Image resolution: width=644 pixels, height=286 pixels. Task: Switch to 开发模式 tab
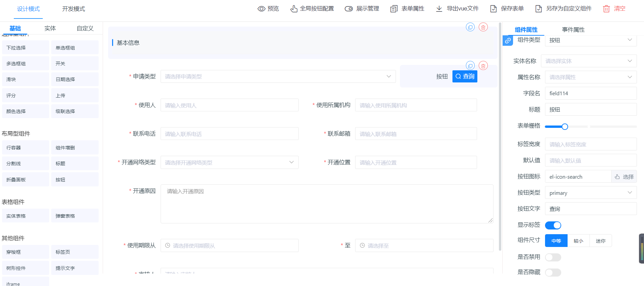tap(73, 9)
